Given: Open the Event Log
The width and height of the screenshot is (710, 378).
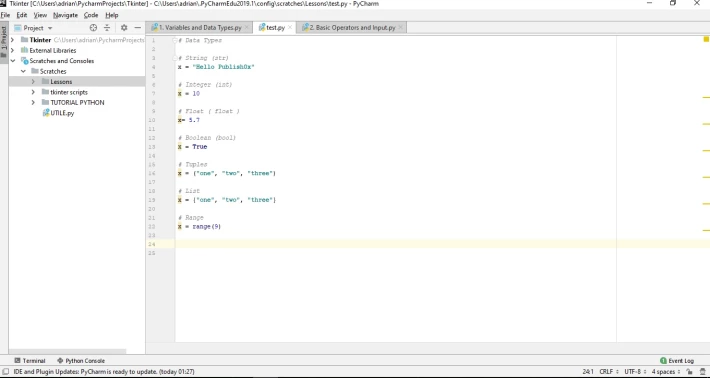Looking at the screenshot, I should pyautogui.click(x=677, y=361).
